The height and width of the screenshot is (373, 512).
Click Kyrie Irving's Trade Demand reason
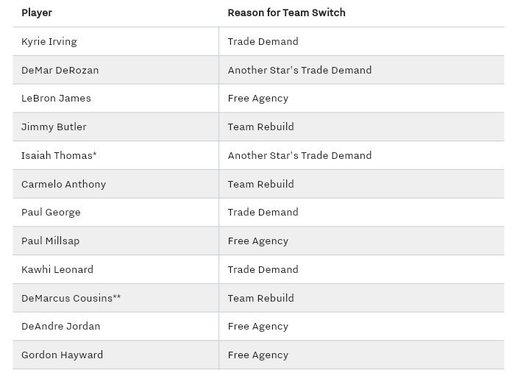263,42
